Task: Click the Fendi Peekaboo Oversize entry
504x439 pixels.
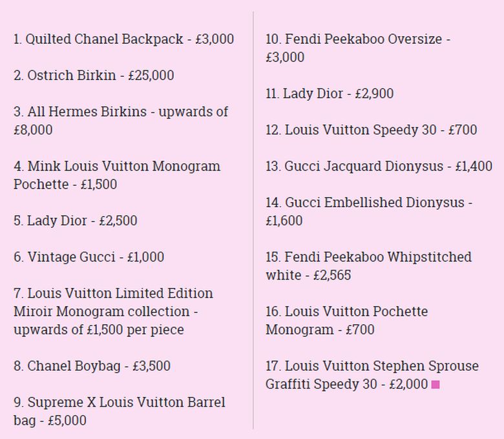Action: [x=358, y=48]
